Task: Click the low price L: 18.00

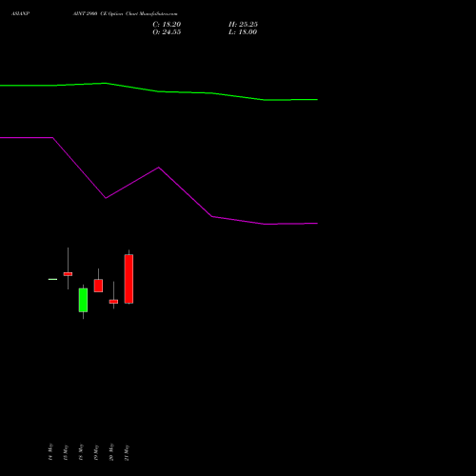Action: 243,32
